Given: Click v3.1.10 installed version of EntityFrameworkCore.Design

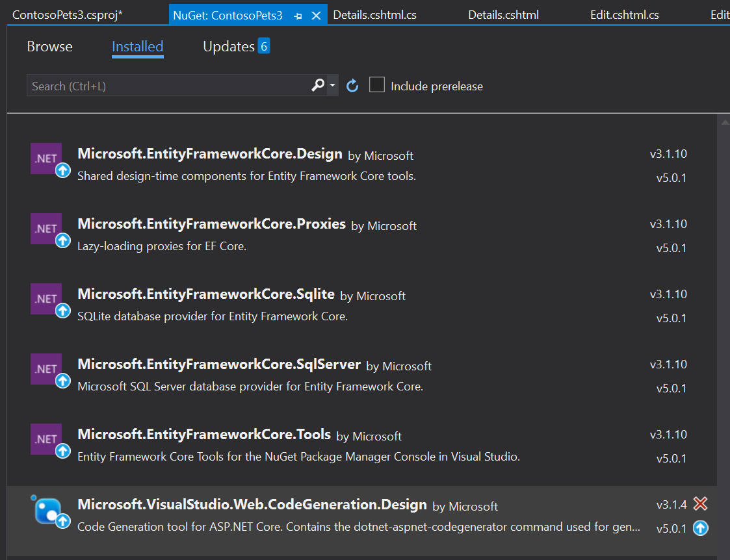Looking at the screenshot, I should point(668,154).
